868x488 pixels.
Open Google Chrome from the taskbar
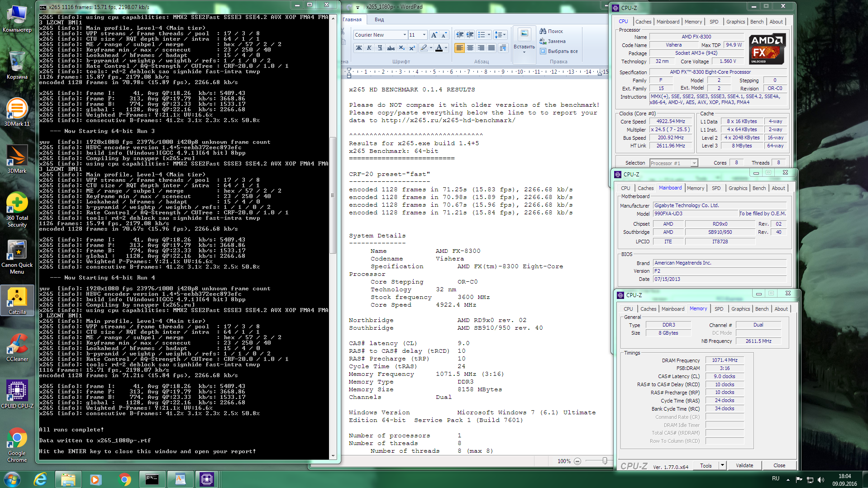124,479
